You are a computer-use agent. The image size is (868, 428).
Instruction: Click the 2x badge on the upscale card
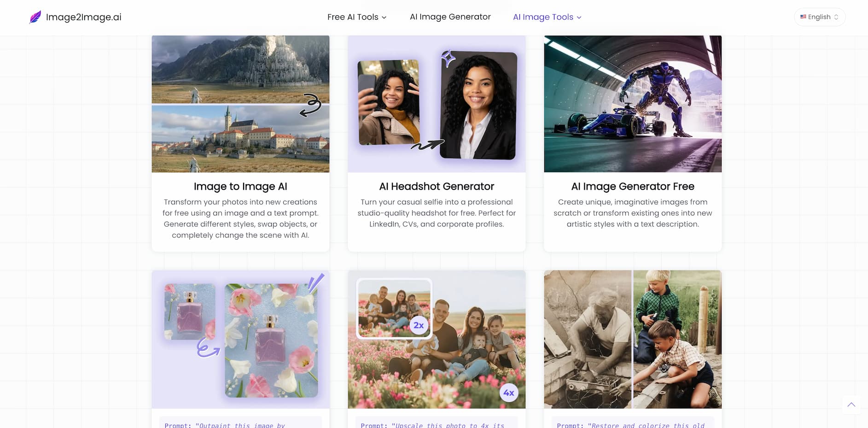tap(418, 325)
